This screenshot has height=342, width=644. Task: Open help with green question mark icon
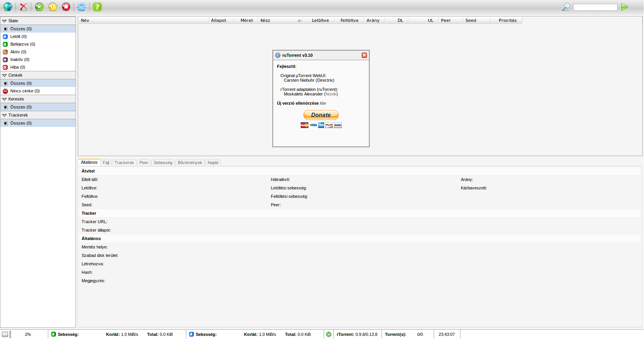(97, 7)
